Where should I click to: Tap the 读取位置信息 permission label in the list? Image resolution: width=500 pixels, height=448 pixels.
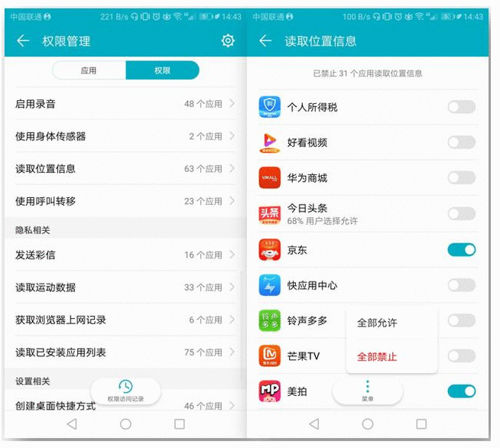coord(45,169)
